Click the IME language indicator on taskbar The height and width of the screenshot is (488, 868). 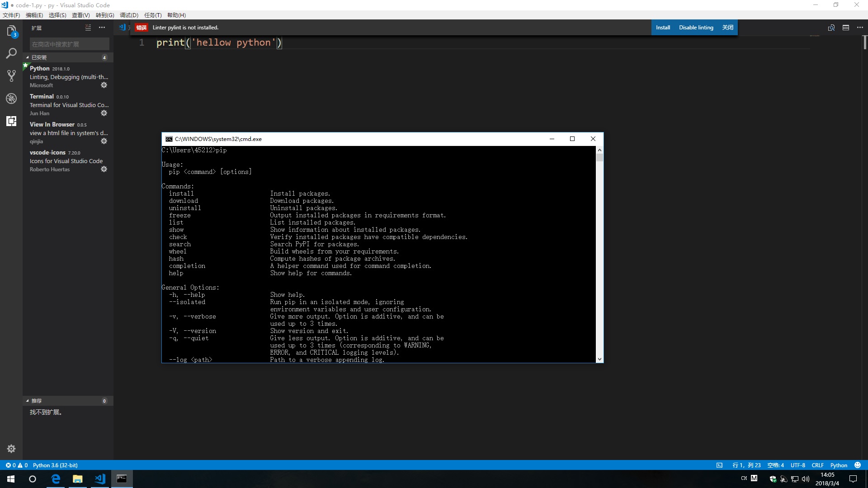point(744,479)
